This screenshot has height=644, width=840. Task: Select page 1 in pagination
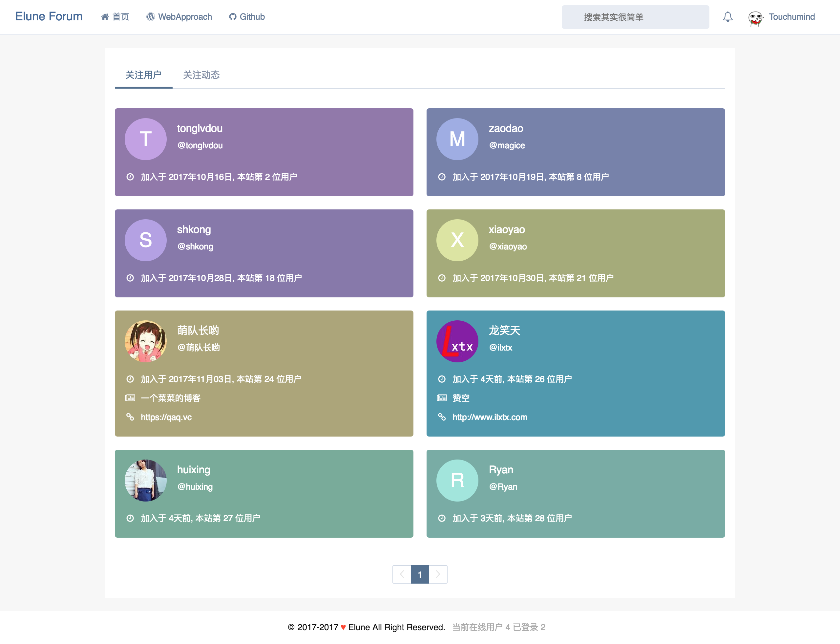click(420, 574)
